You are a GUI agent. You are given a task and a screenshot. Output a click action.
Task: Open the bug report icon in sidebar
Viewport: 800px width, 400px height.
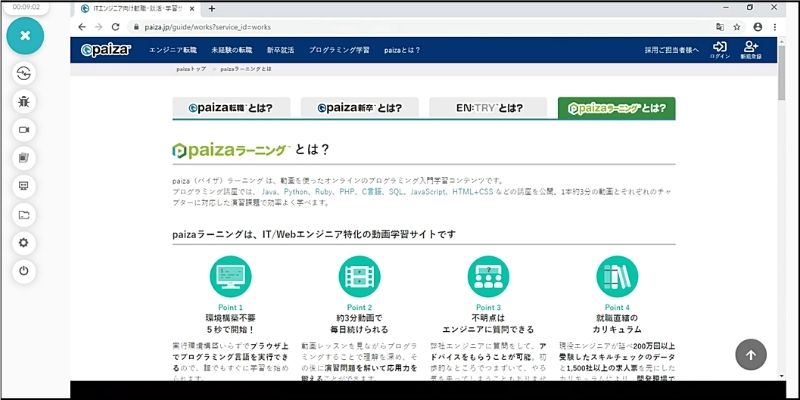coord(23,102)
